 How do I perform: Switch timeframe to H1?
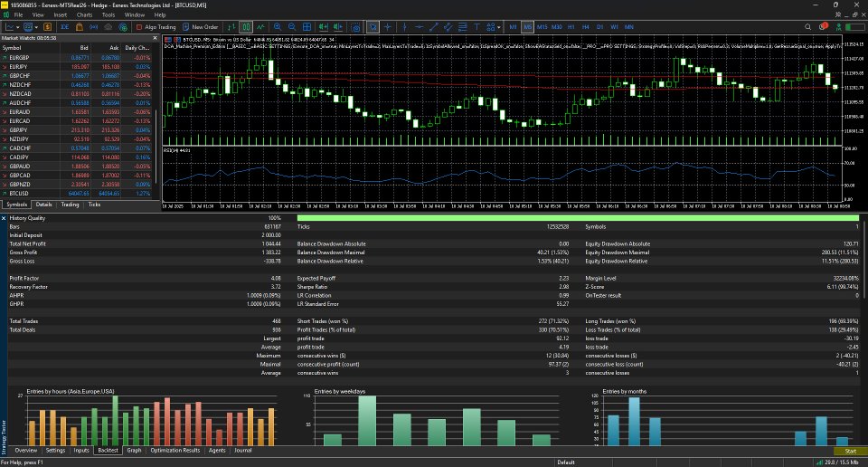[x=571, y=26]
